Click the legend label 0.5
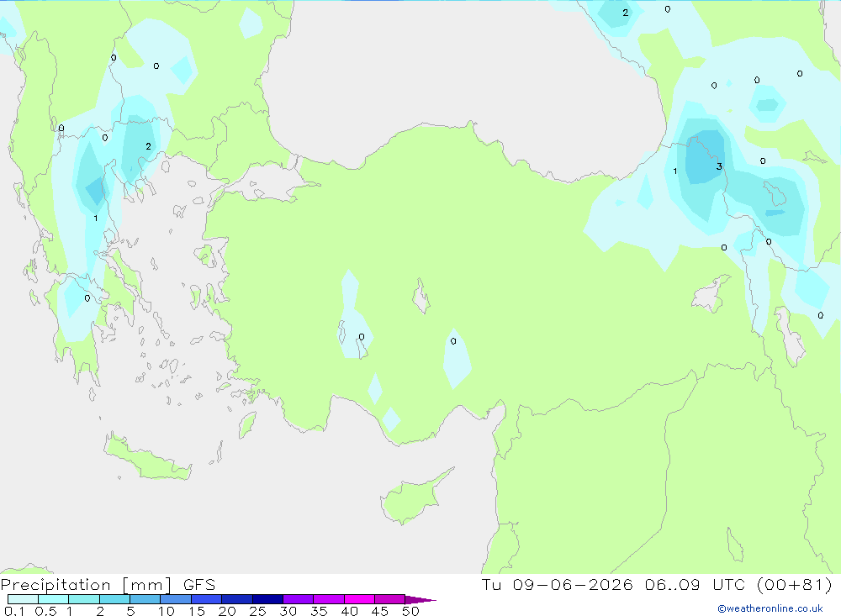This screenshot has height=616, width=841. pos(45,611)
